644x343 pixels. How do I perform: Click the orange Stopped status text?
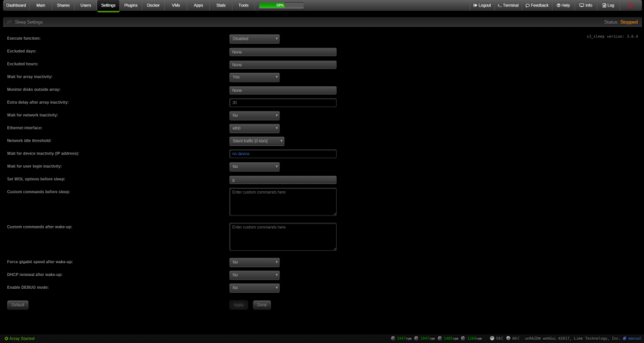[629, 22]
